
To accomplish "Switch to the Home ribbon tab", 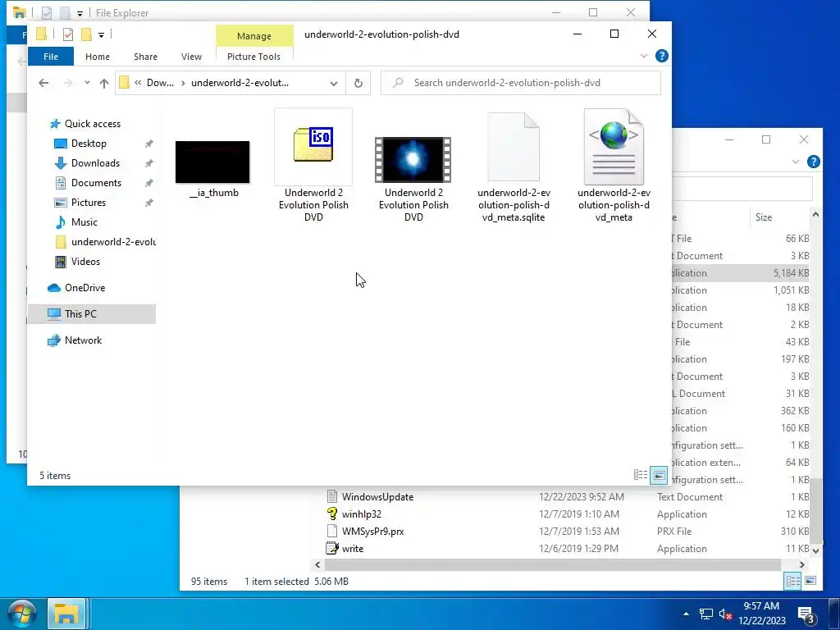I will click(98, 57).
